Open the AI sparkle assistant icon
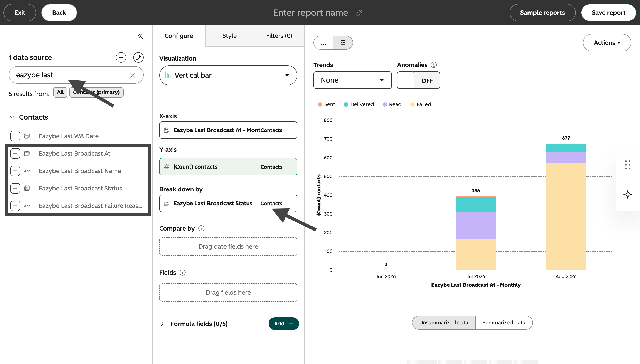This screenshot has width=640, height=364. (x=628, y=194)
